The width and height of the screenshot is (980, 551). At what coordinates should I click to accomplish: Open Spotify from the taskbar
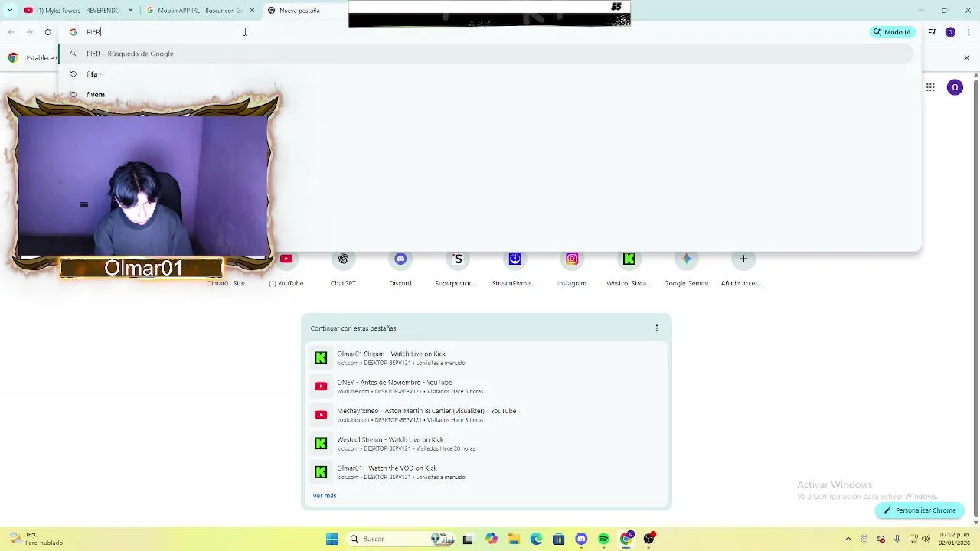click(603, 539)
